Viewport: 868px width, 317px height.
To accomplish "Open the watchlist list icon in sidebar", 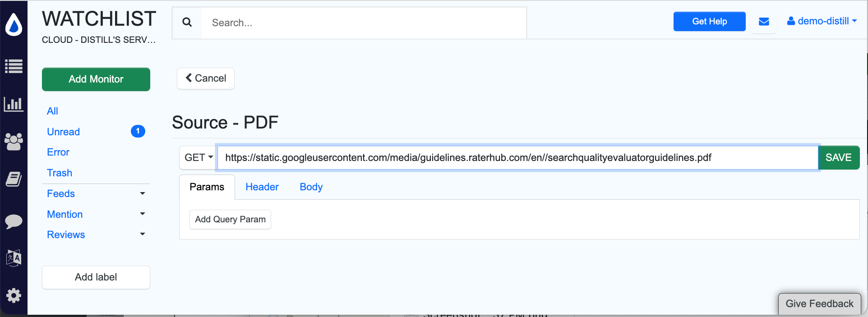I will pyautogui.click(x=14, y=66).
